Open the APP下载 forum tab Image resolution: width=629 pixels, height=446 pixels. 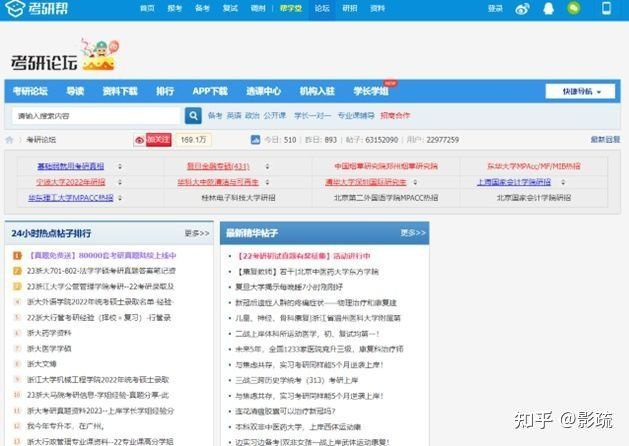tap(210, 91)
